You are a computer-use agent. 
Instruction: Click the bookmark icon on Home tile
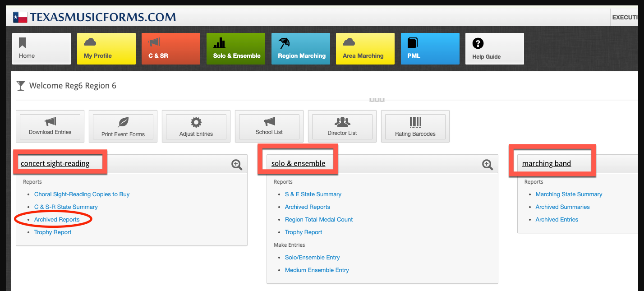click(23, 43)
